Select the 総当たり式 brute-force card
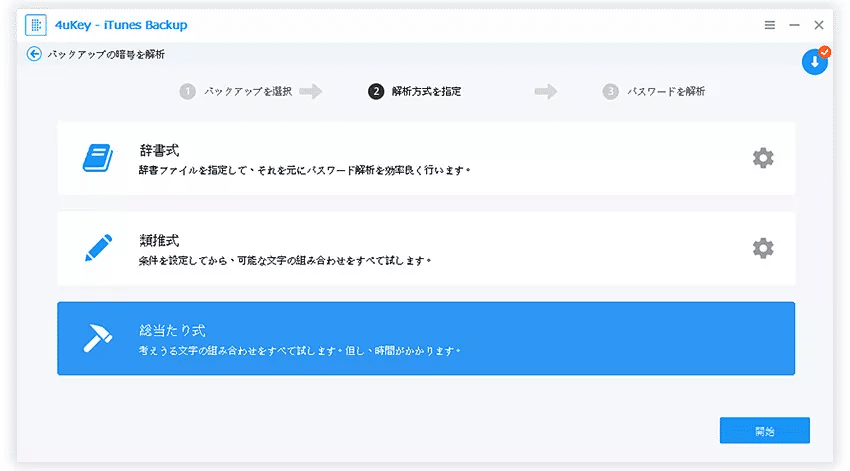 click(426, 338)
